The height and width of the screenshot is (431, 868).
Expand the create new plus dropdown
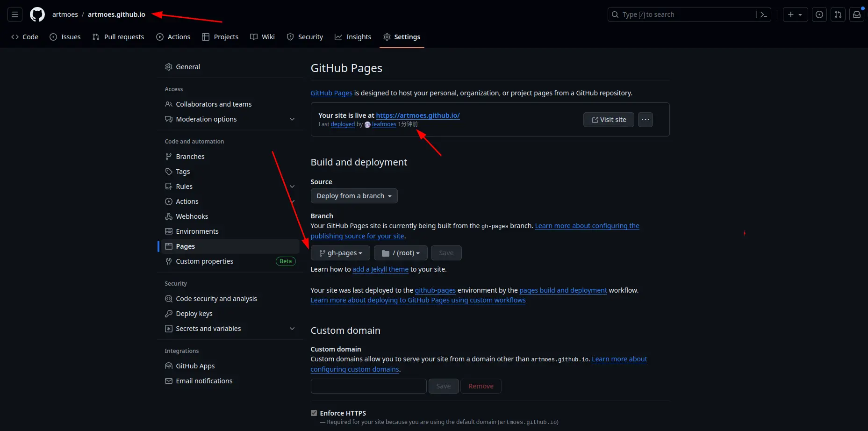coord(795,14)
